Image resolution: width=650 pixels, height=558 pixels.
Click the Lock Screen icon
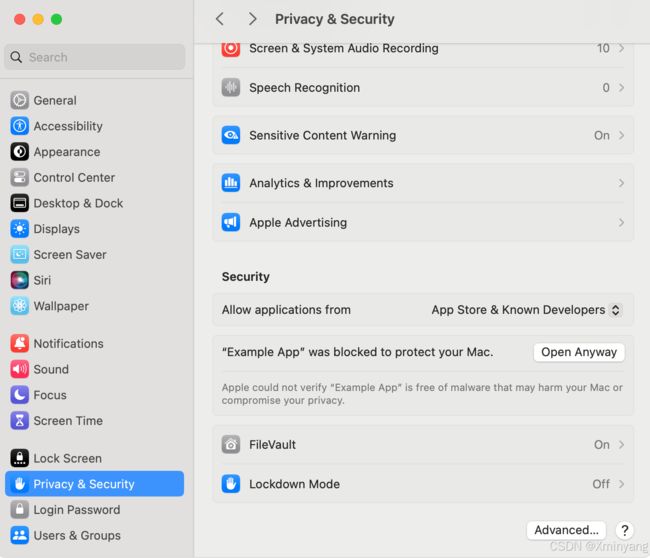[x=19, y=458]
